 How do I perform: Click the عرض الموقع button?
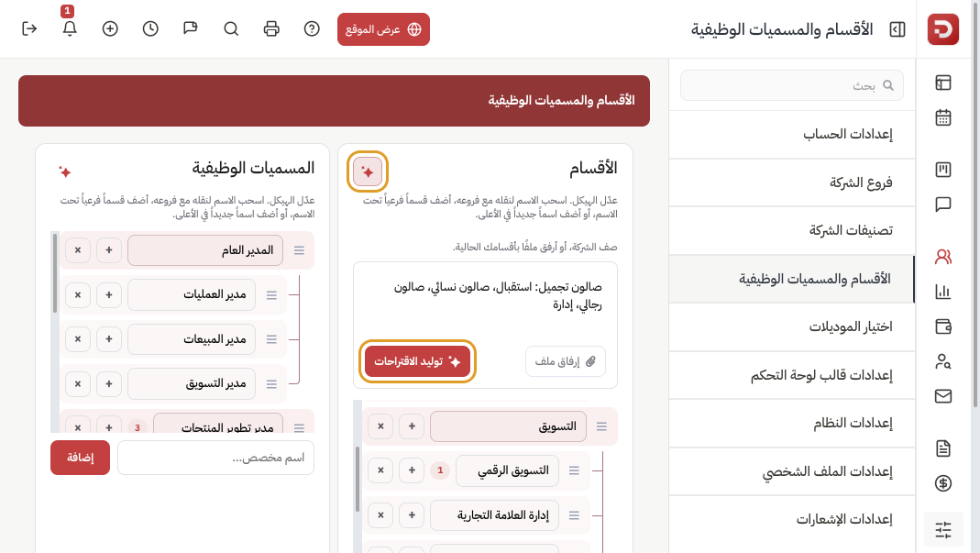383,29
